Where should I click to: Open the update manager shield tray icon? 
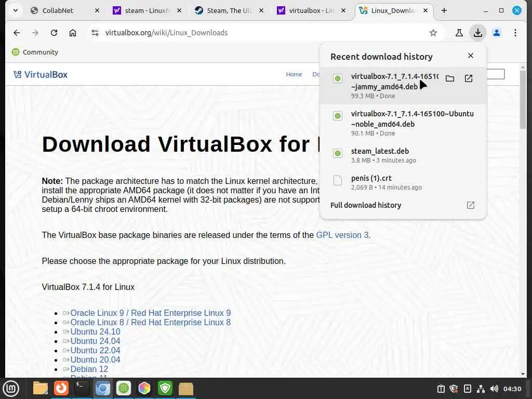[x=454, y=389]
